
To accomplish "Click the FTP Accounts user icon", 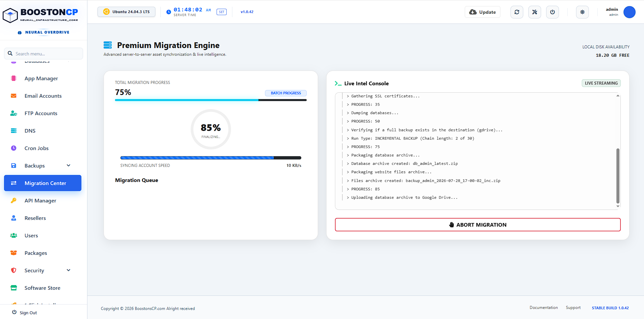I will point(13,113).
